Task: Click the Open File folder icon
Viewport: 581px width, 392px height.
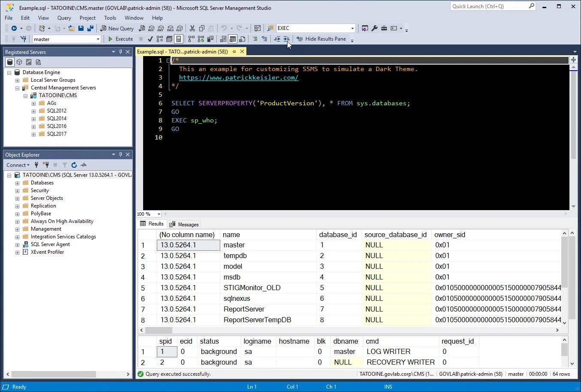Action: [71, 28]
